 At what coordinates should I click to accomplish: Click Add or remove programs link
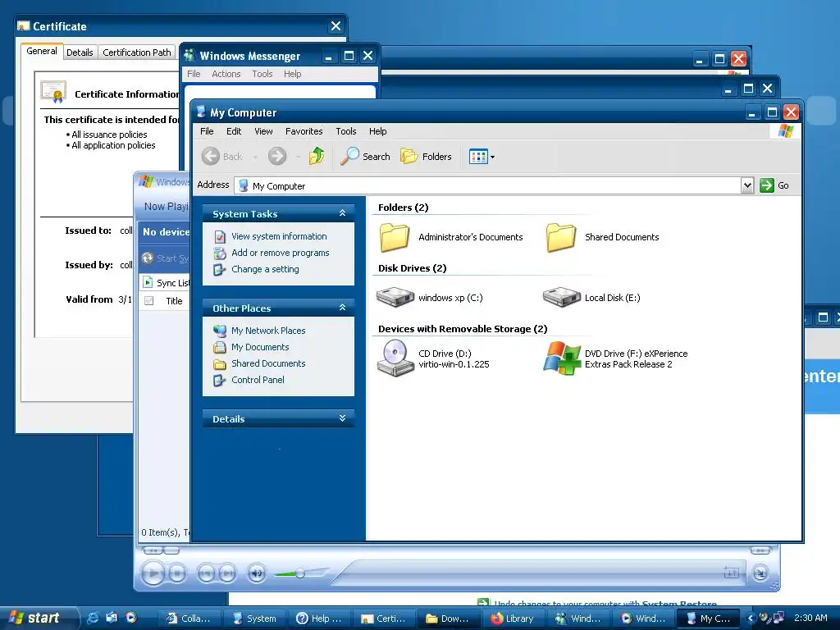point(281,253)
